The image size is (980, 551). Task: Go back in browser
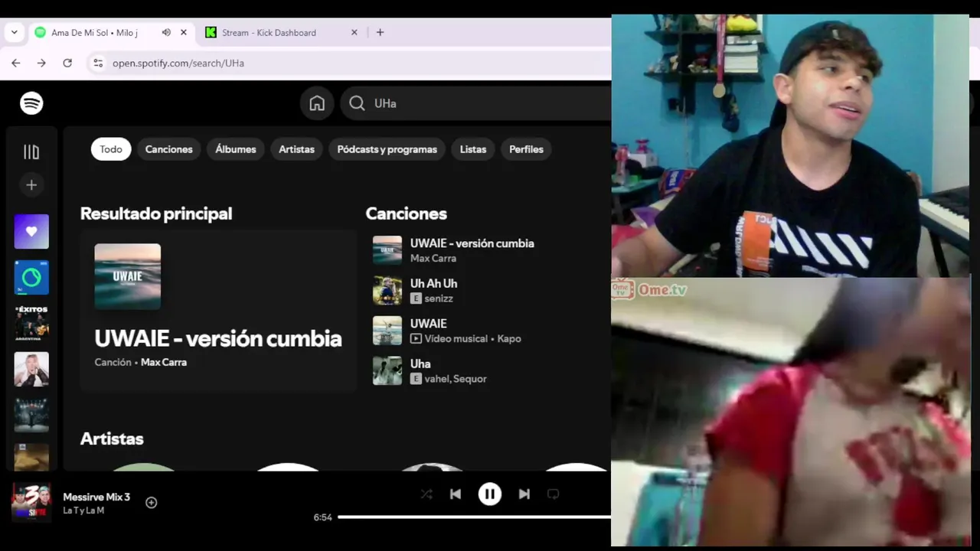click(x=16, y=63)
